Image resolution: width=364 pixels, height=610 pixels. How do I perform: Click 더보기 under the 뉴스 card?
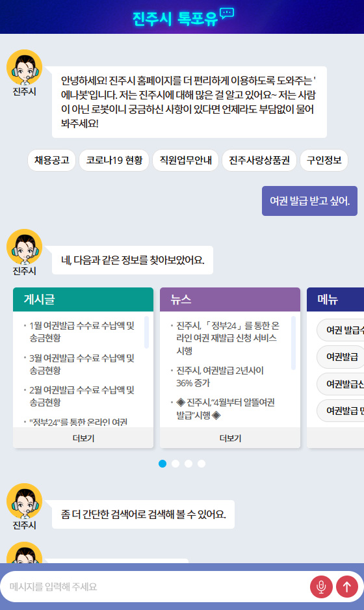click(x=230, y=438)
